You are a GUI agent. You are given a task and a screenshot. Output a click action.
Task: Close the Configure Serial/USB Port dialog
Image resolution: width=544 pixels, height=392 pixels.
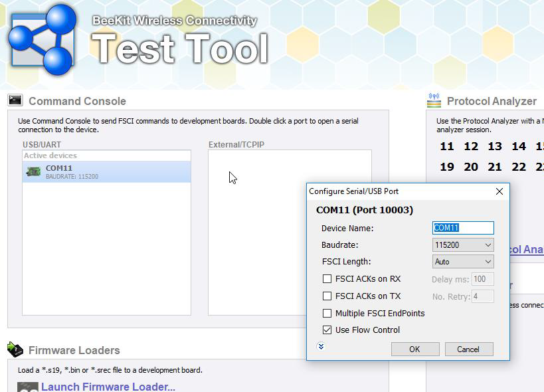499,191
